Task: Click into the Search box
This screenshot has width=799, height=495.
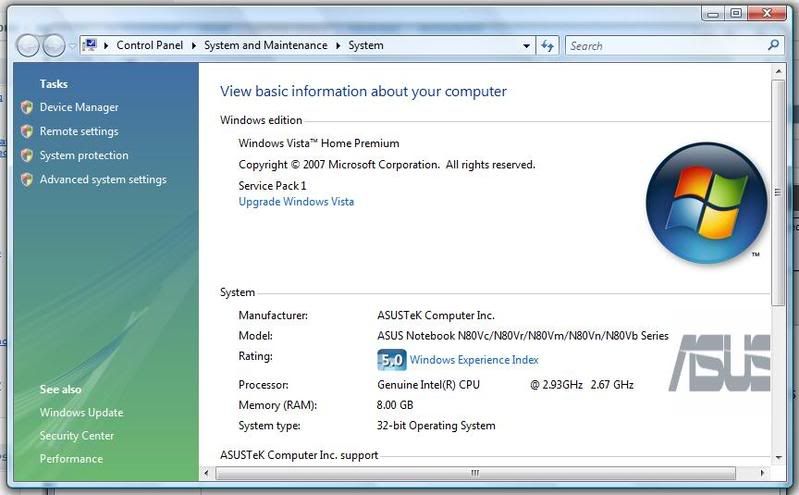Action: click(x=665, y=46)
